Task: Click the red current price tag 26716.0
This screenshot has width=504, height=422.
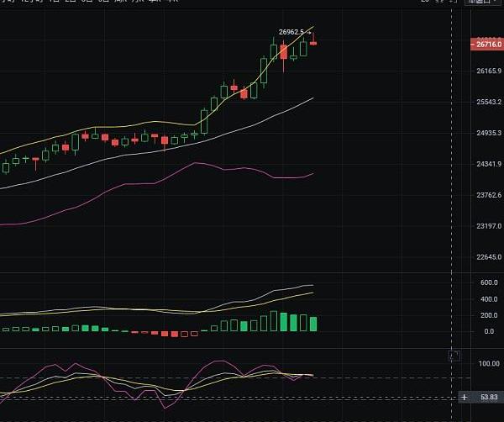Action: [x=486, y=44]
